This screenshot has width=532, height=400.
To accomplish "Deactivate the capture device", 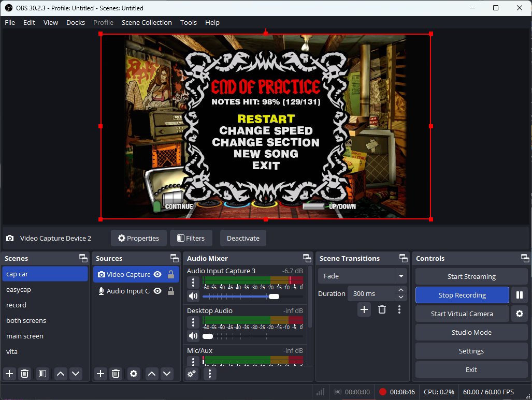I will click(x=243, y=239).
